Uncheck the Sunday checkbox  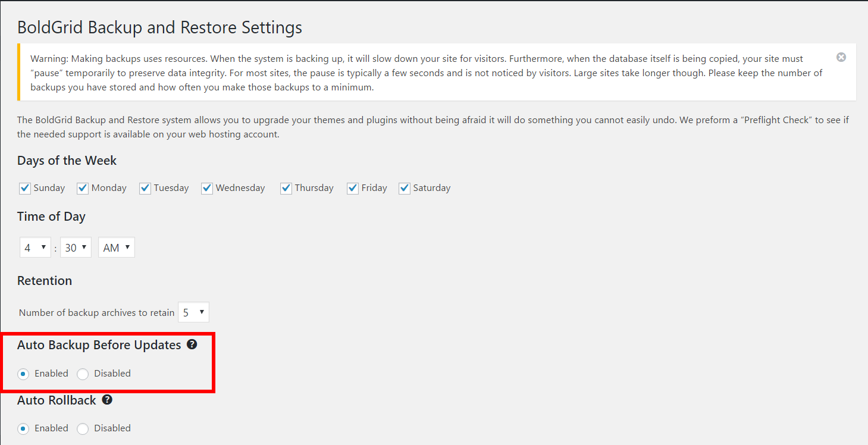25,188
